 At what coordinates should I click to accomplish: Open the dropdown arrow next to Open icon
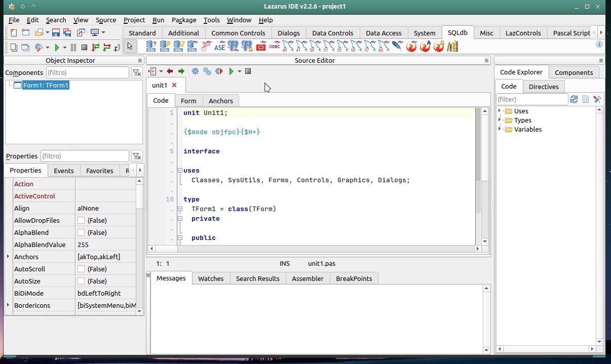47,32
